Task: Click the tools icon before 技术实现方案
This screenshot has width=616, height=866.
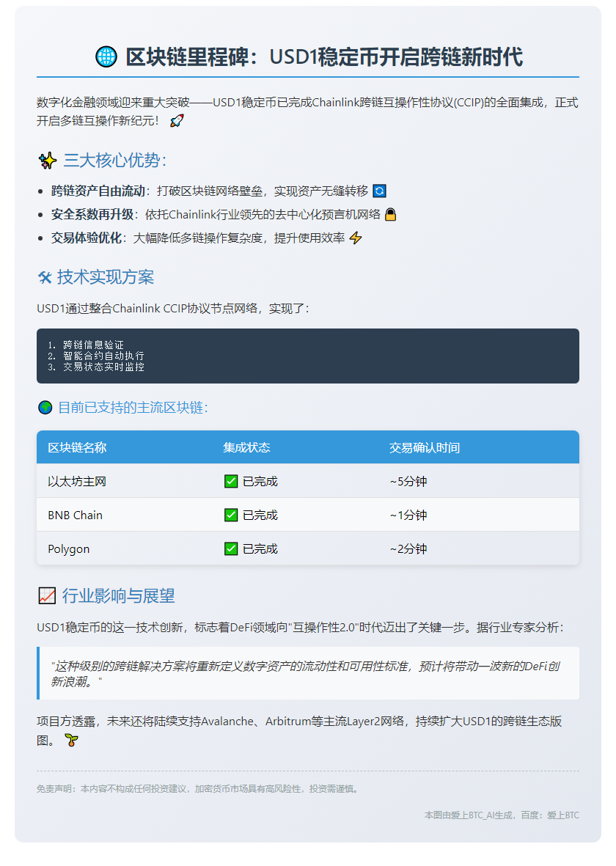Action: (x=45, y=277)
